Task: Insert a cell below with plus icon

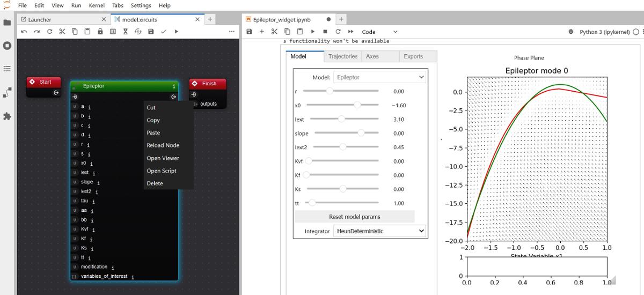Action: pyautogui.click(x=262, y=32)
